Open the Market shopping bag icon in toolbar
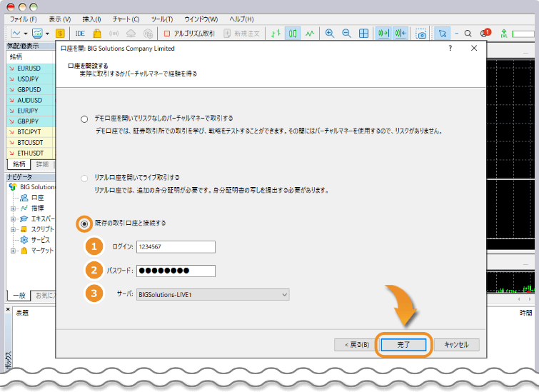Viewport: 539px width, 392px height. pyautogui.click(x=97, y=34)
